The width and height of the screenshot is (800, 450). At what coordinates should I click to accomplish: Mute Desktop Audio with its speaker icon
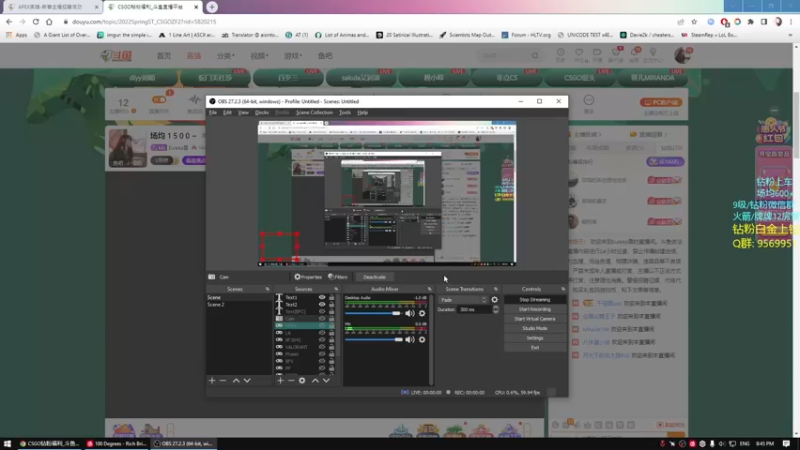pyautogui.click(x=410, y=313)
